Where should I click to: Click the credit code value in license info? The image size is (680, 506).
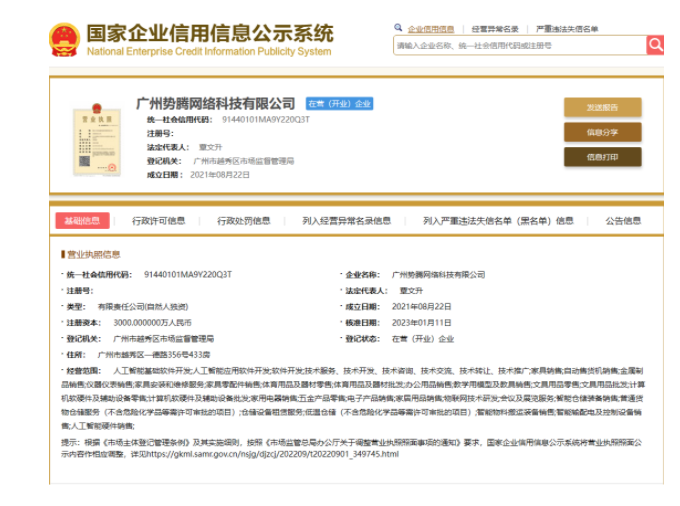coord(188,274)
